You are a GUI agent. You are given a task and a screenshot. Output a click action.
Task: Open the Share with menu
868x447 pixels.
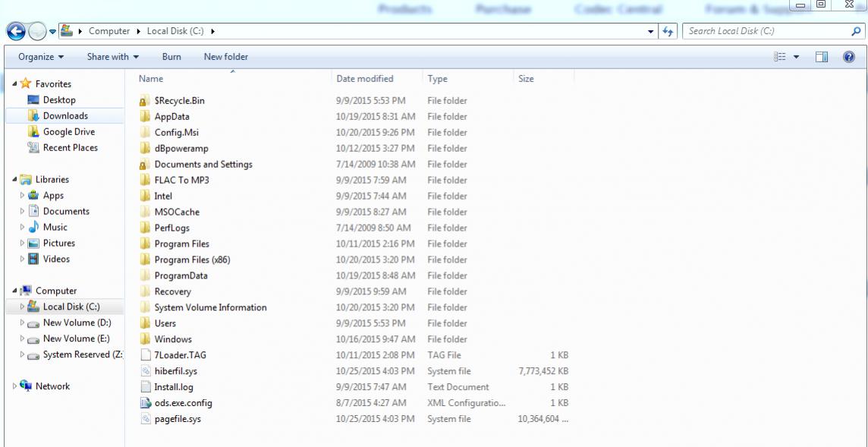point(112,57)
